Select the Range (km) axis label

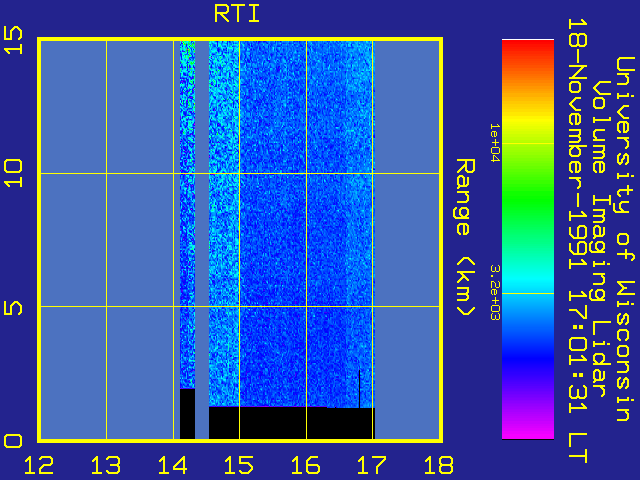[x=465, y=237]
